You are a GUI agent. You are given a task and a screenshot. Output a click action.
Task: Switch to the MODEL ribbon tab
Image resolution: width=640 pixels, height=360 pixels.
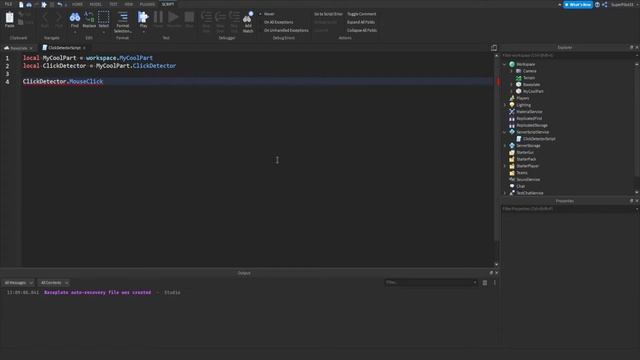tap(96, 4)
